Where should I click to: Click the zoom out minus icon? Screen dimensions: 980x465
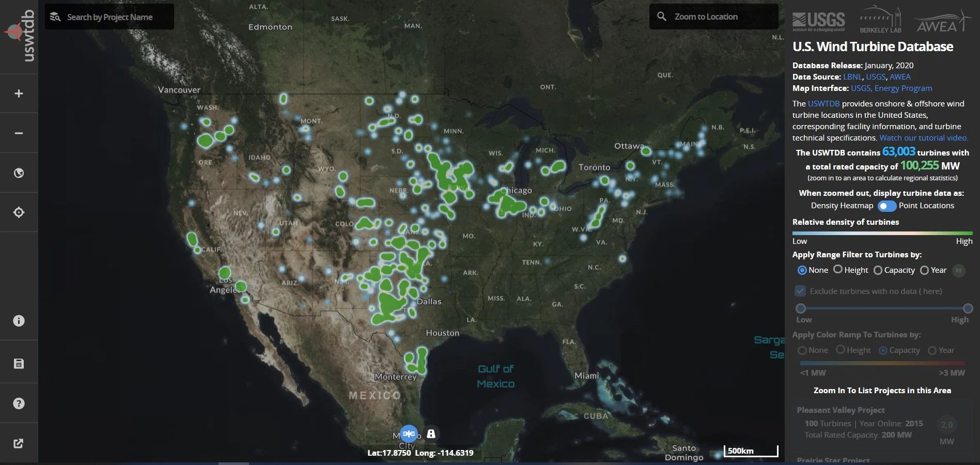[19, 133]
